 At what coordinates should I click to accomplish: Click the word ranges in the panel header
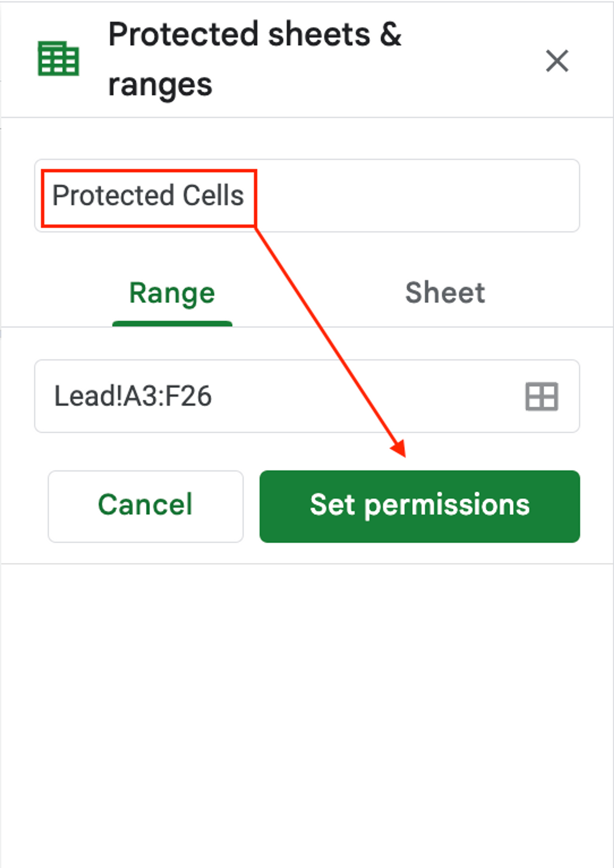coord(160,85)
